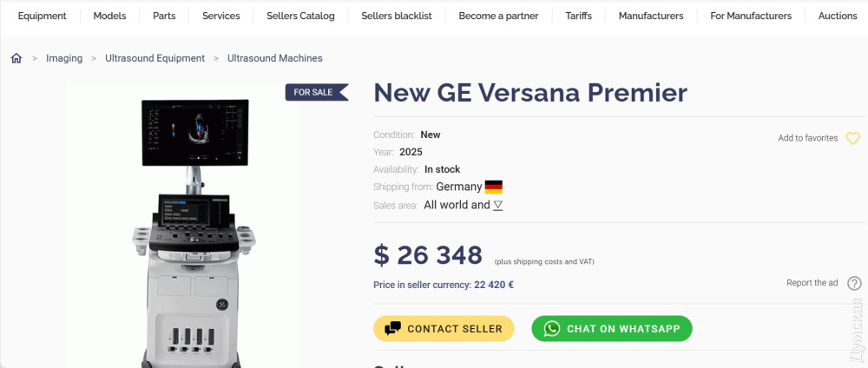Expand the sales area triangle arrow
868x368 pixels.
(x=498, y=206)
